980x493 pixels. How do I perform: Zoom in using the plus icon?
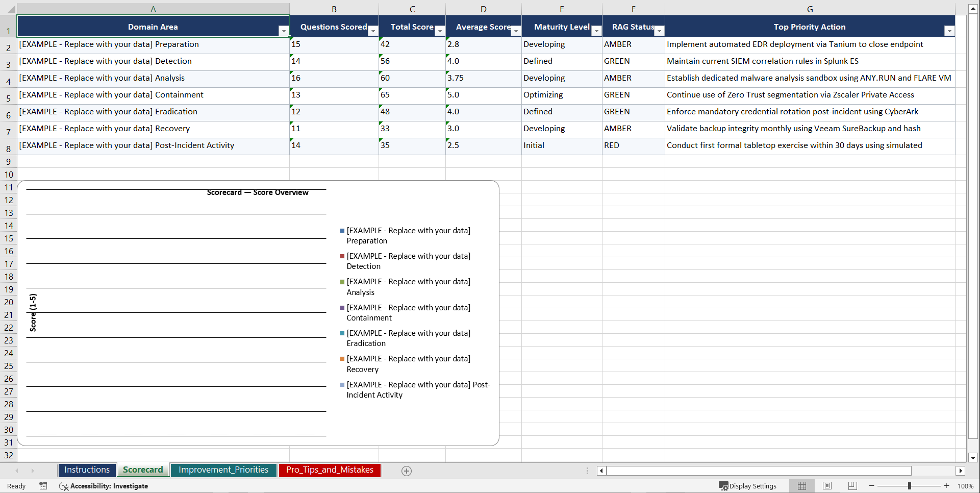tap(947, 486)
